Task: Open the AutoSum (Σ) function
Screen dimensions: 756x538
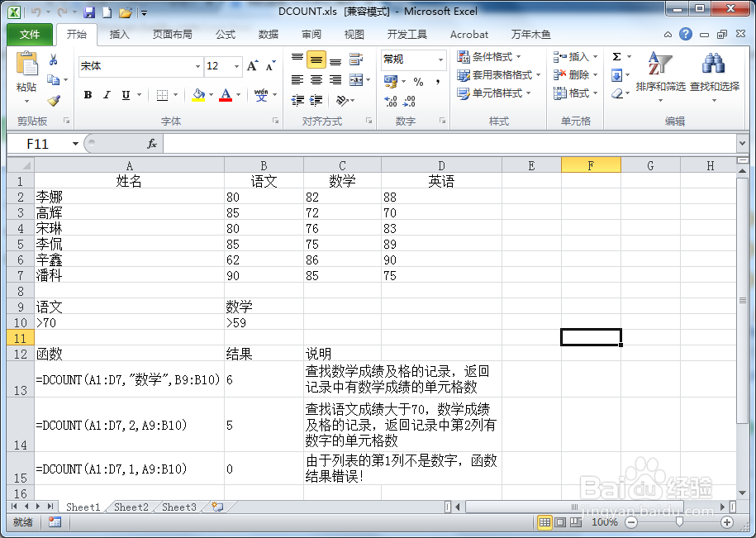Action: (616, 56)
